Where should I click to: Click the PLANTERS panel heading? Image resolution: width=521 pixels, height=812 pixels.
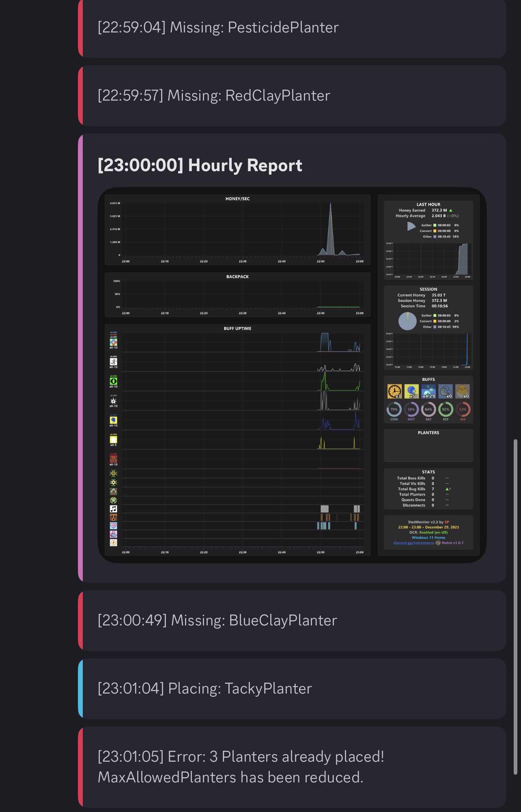428,433
